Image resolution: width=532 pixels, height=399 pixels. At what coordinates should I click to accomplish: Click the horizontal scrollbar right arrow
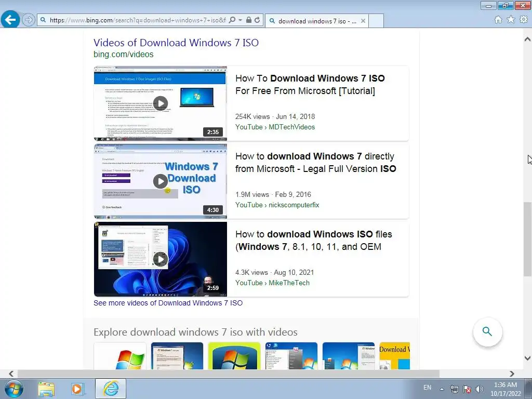(x=512, y=374)
